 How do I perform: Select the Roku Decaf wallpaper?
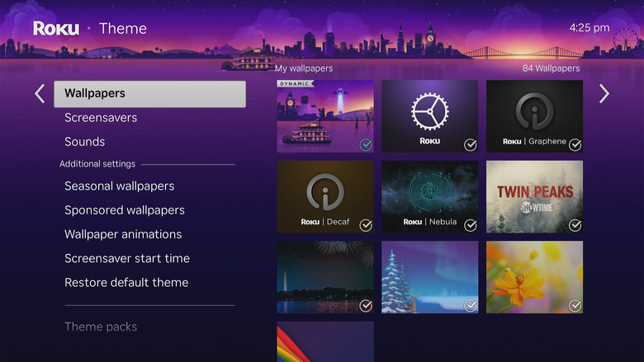(324, 197)
